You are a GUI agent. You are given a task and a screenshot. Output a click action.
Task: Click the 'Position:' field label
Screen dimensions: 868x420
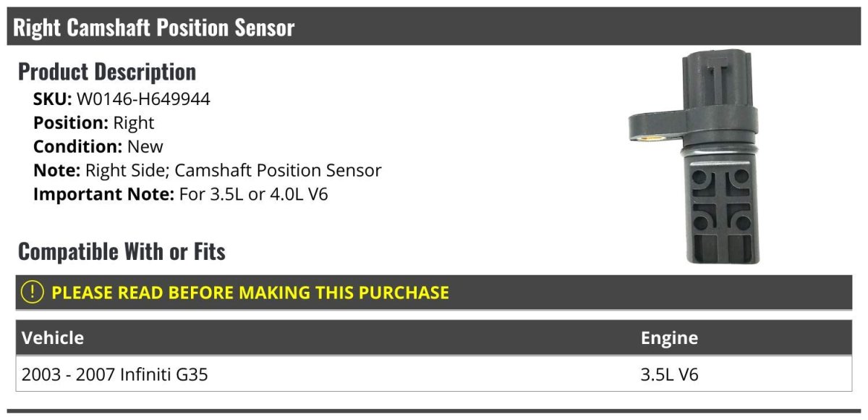point(71,123)
